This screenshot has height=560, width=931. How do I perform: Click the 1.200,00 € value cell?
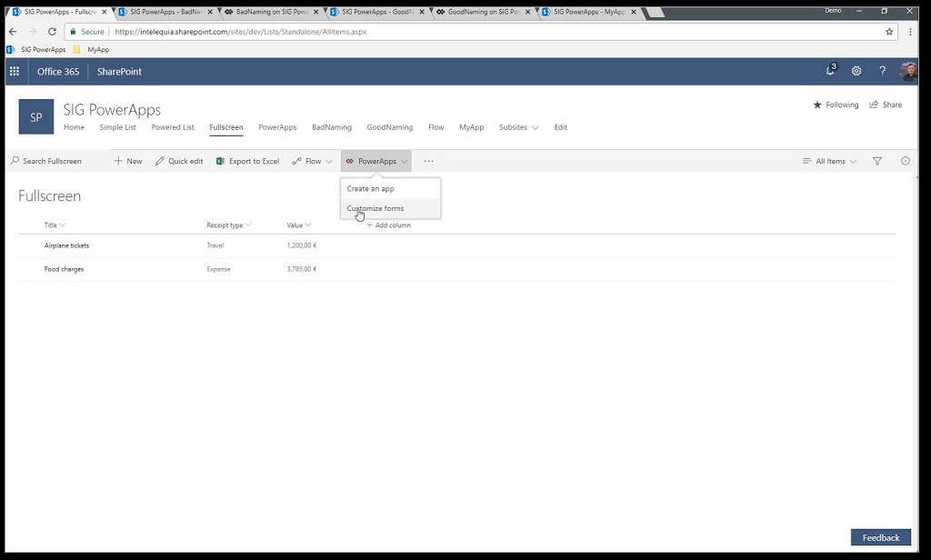click(302, 245)
